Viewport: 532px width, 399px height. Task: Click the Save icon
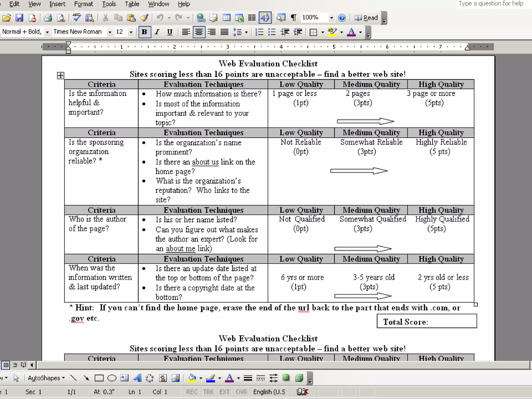click(x=19, y=18)
